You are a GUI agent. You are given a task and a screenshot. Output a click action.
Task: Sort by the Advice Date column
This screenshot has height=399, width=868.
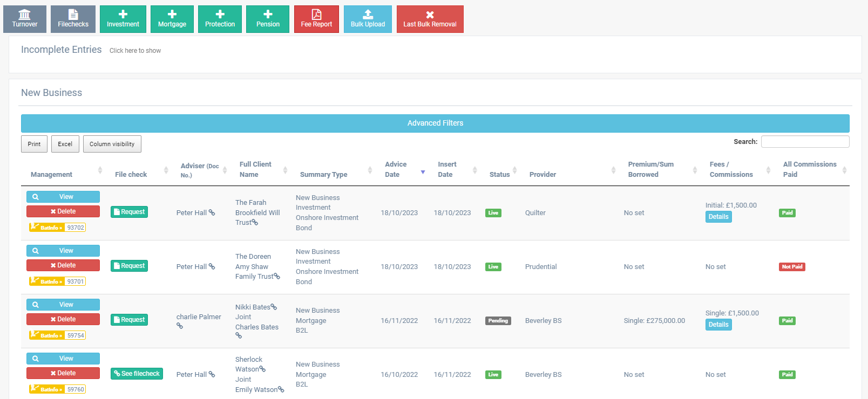[x=423, y=172]
